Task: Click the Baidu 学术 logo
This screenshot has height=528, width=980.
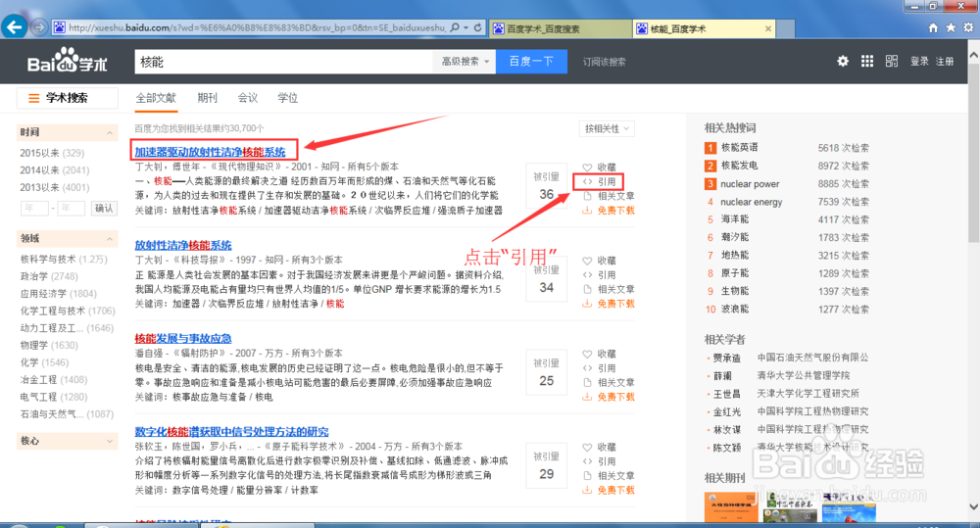Action: click(68, 61)
